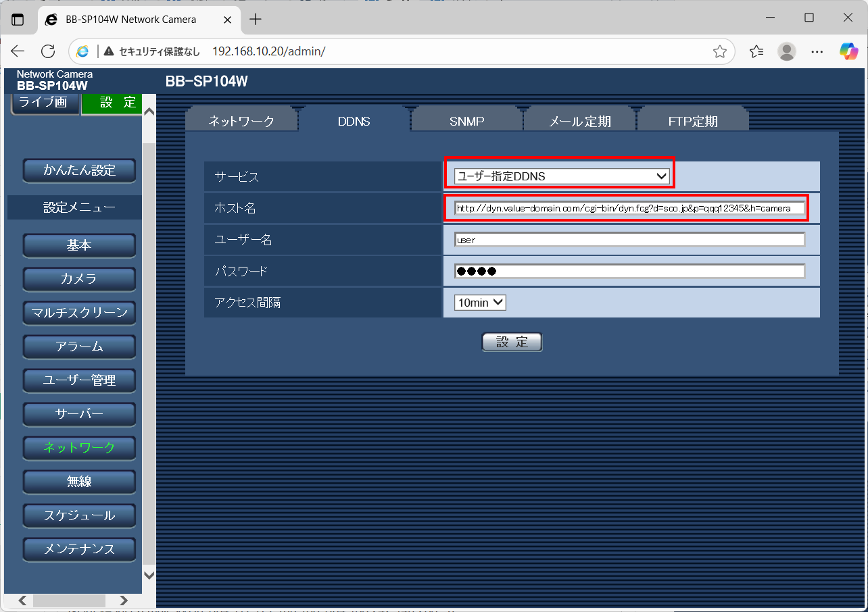Open the tab actions menu icon

point(18,20)
